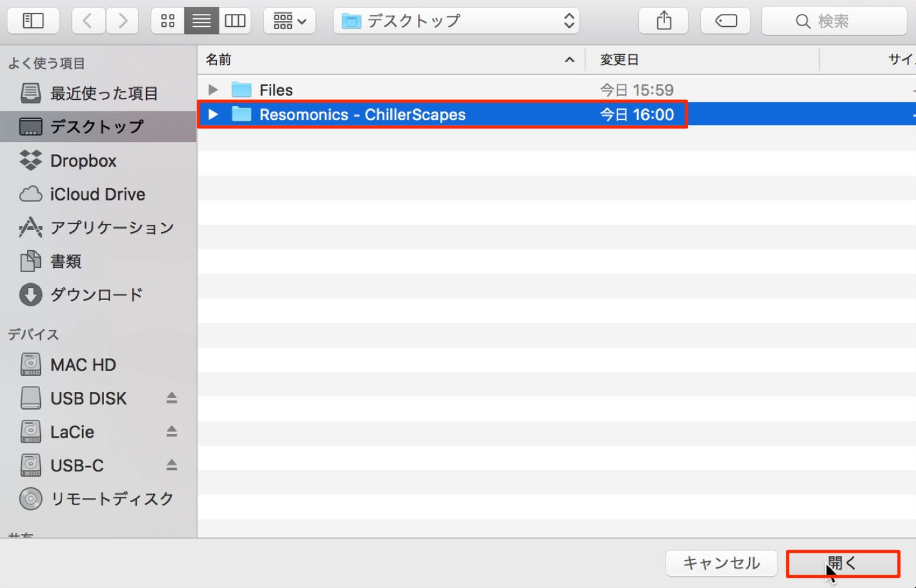
Task: Click the Files folder icon
Action: point(242,90)
